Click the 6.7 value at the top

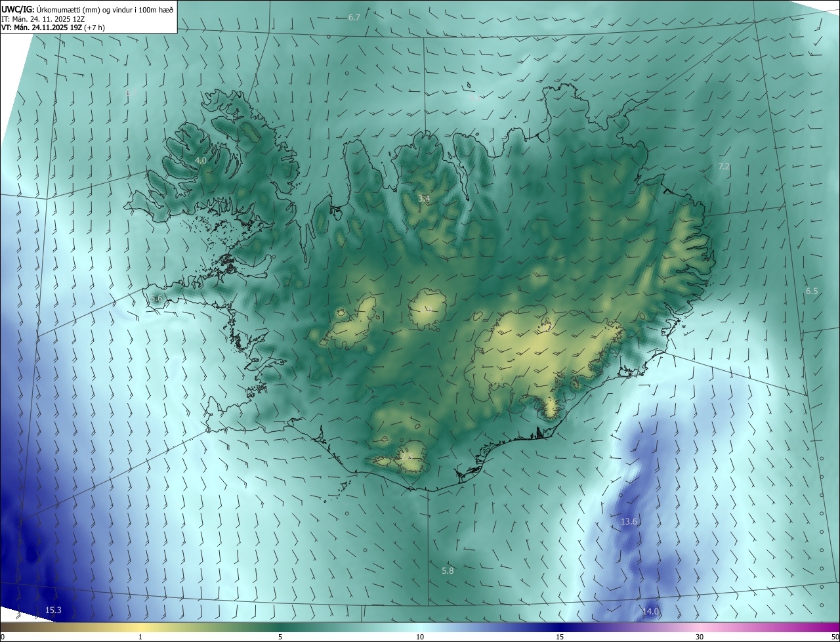354,17
